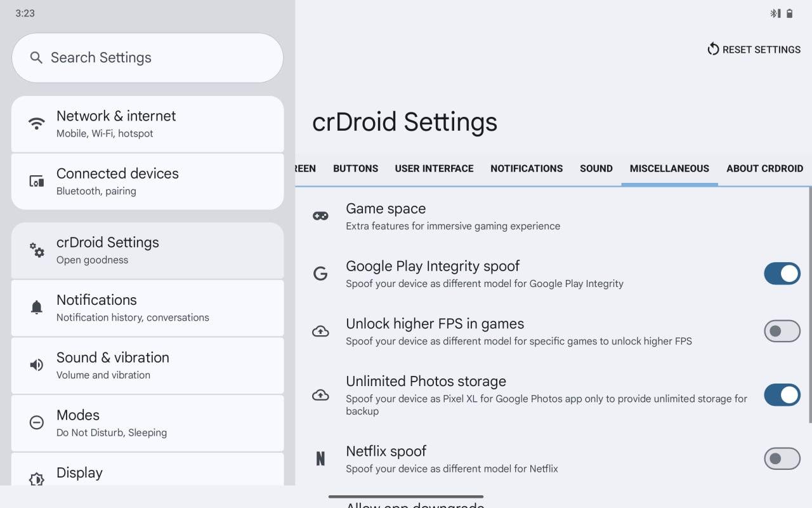
Task: Open Modes settings entry
Action: pyautogui.click(x=147, y=423)
